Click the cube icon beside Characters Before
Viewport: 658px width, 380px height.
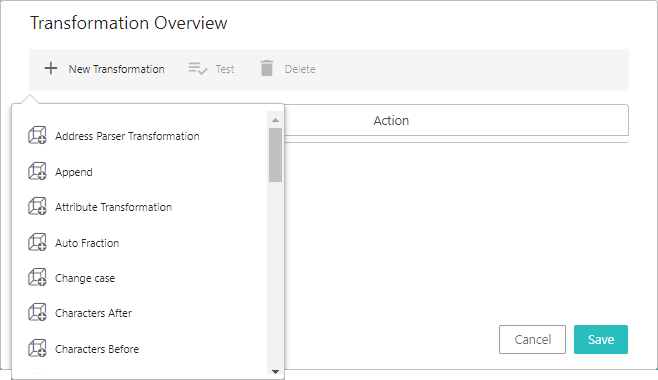point(37,349)
